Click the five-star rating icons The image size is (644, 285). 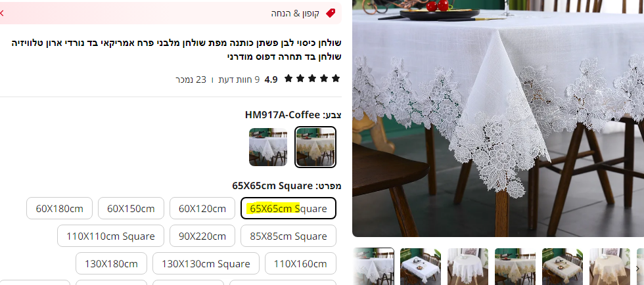click(312, 78)
